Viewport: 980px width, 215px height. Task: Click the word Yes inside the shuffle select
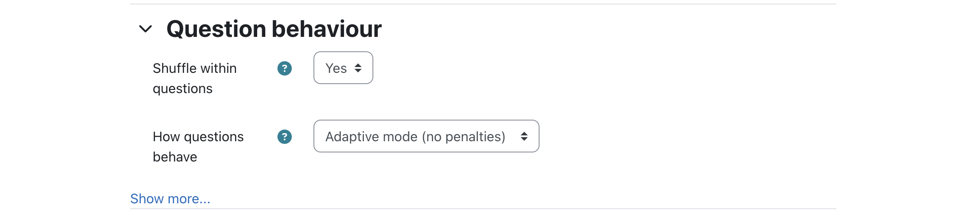(x=336, y=68)
